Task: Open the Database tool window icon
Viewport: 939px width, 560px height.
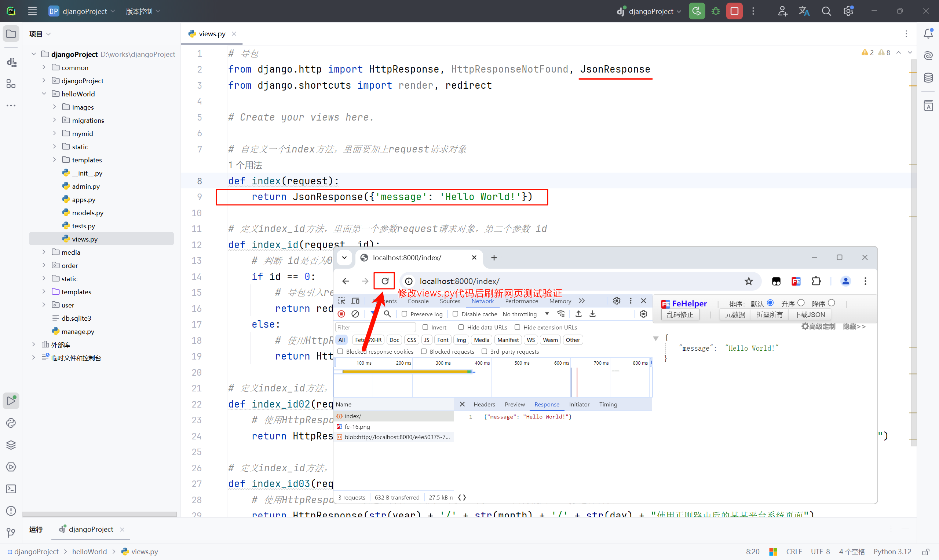Action: pos(928,78)
